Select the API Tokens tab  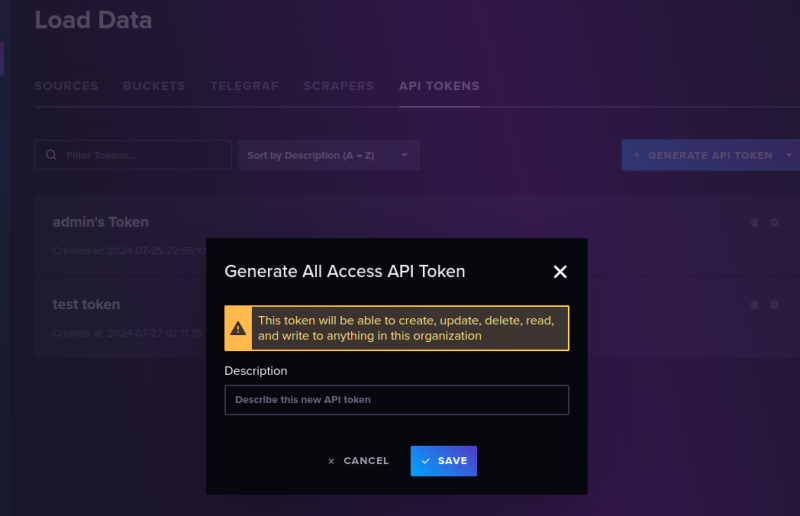pyautogui.click(x=439, y=86)
